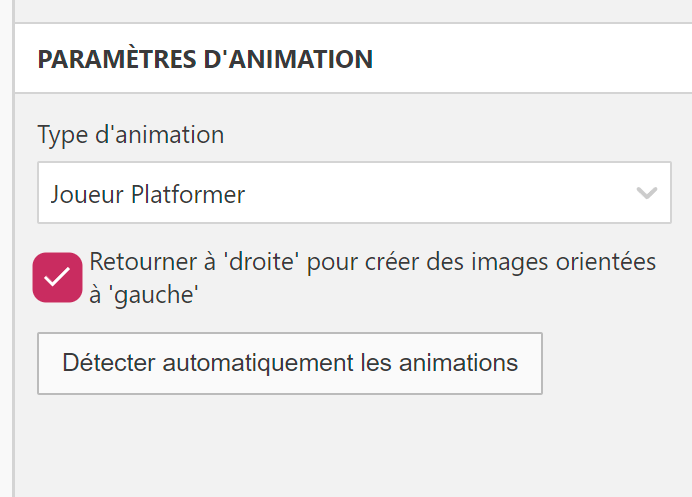Click the 'PARAMÈTRES D'ANIMATION' panel header

click(x=205, y=59)
